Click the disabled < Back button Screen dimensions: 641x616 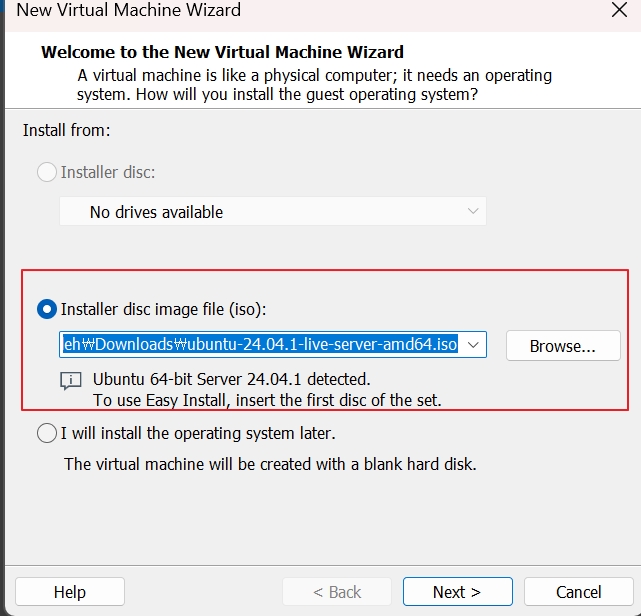click(337, 591)
